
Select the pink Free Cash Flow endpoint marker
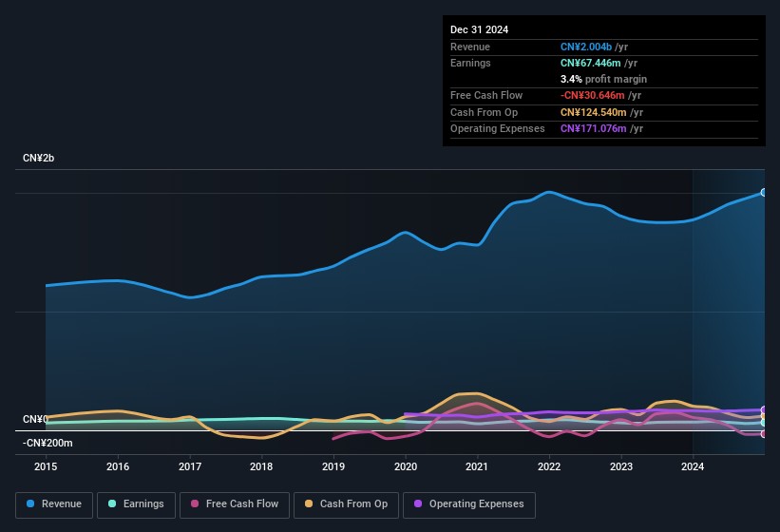[764, 434]
